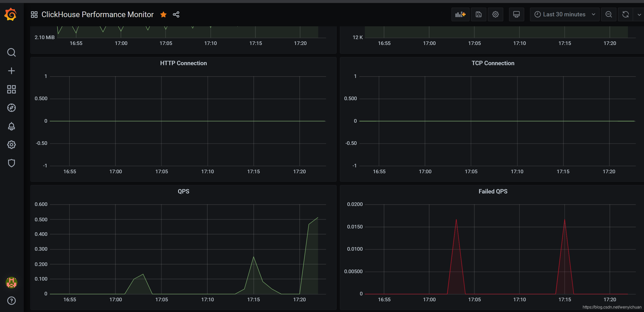This screenshot has width=644, height=312.
Task: Click the '0.0200' label on Failed QPS chart
Action: point(355,204)
